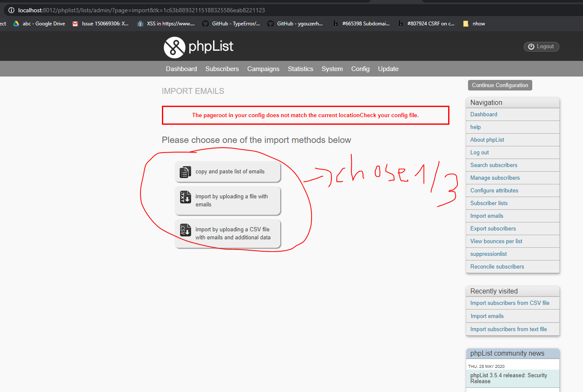Open the GitHub - TypeError bookmark
This screenshot has height=392, width=583.
coord(231,24)
